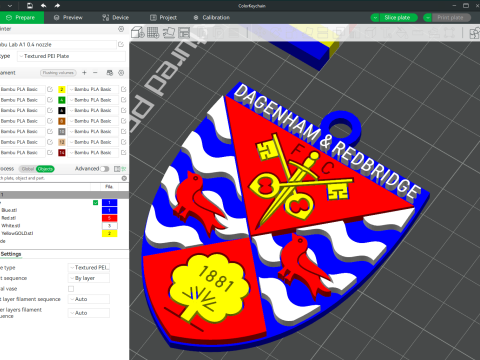This screenshot has height=360, width=480.
Task: Edit preset icon for filament 10 row
Action: coord(123,131)
